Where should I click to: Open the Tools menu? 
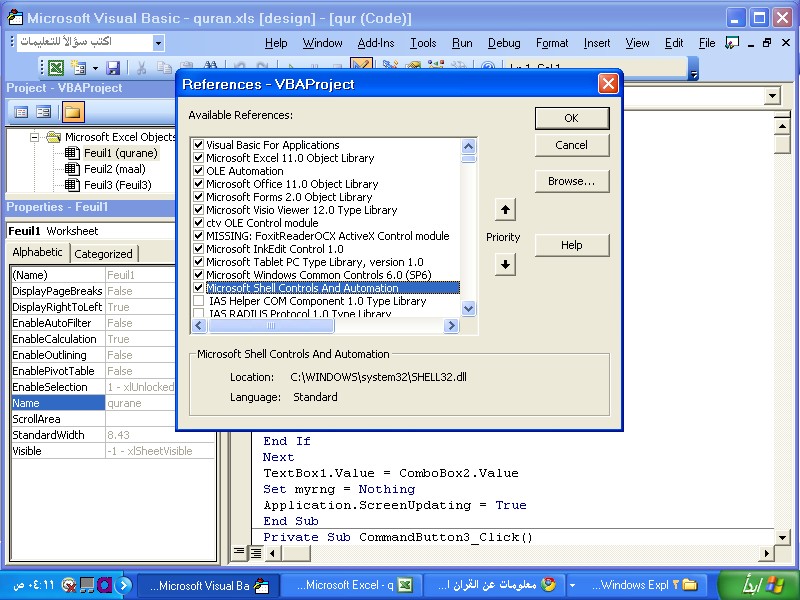[x=423, y=43]
